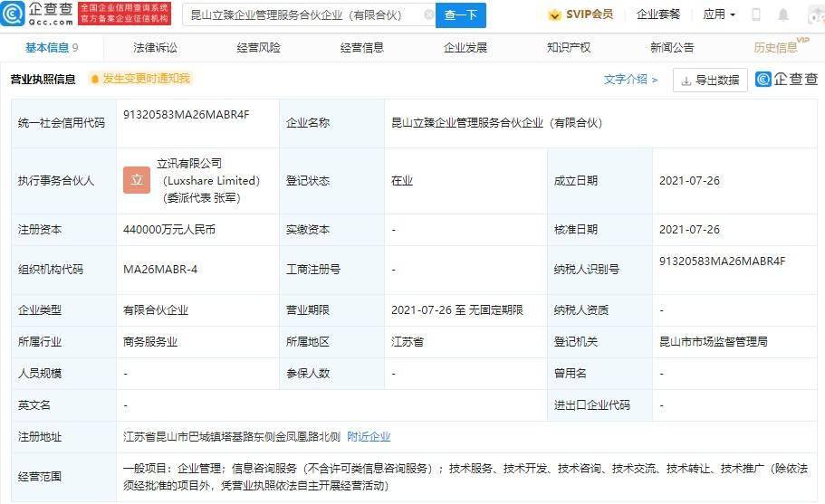Select 所属地区 value 江苏省
The height and width of the screenshot is (504, 825).
coord(408,342)
